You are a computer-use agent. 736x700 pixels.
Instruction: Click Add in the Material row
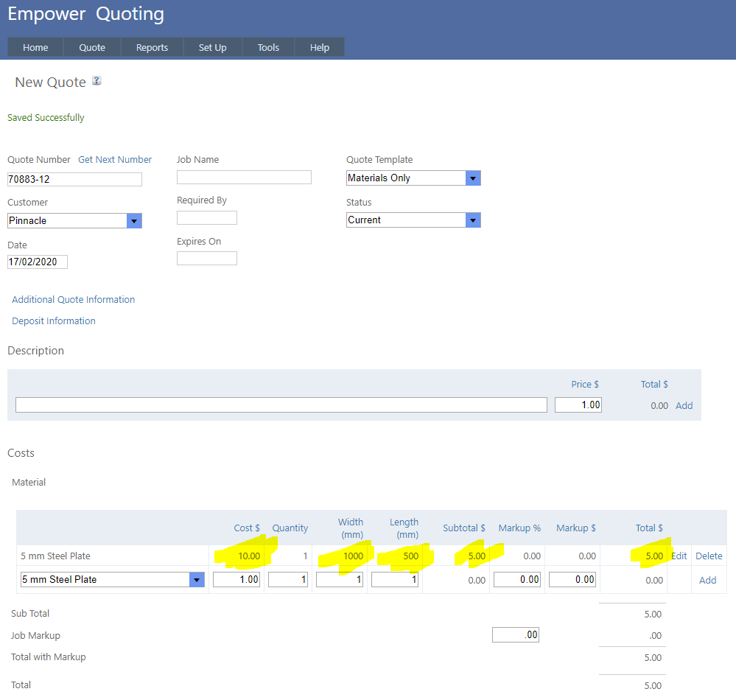707,580
